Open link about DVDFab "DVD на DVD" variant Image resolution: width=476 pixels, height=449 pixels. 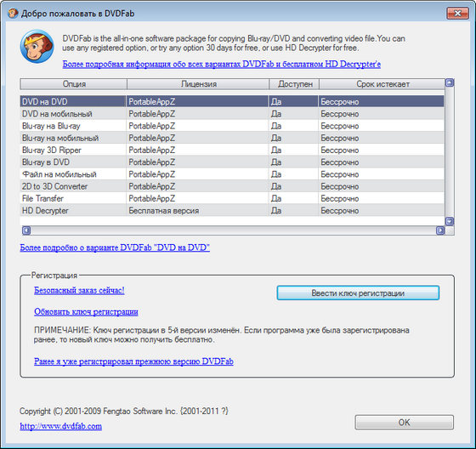pos(115,247)
